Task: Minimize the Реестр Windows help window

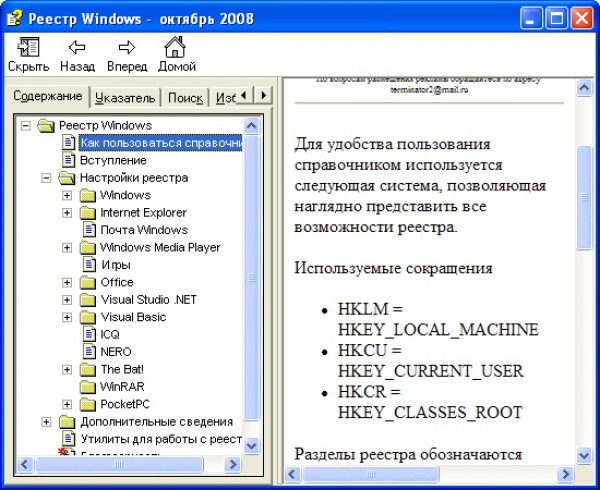Action: point(531,18)
